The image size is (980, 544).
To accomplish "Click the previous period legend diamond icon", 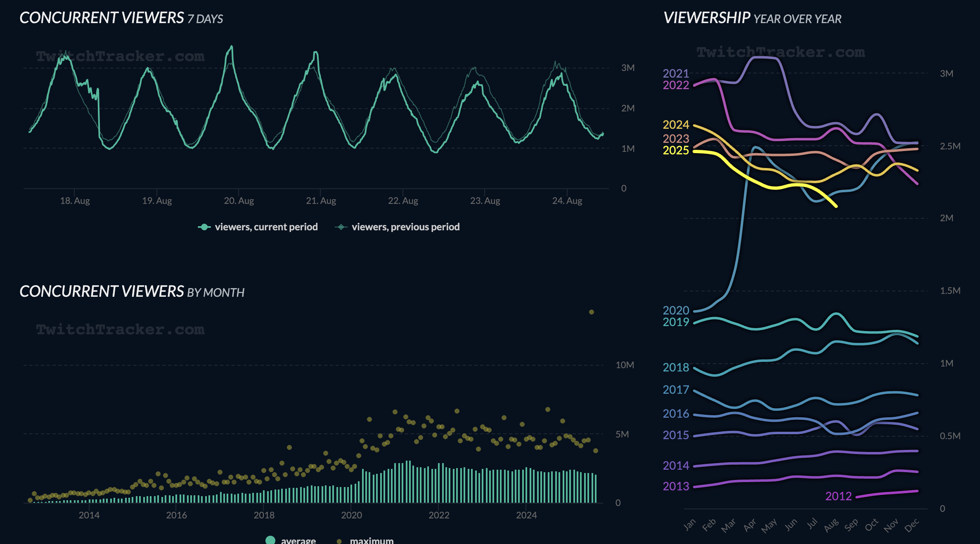I will (x=341, y=227).
